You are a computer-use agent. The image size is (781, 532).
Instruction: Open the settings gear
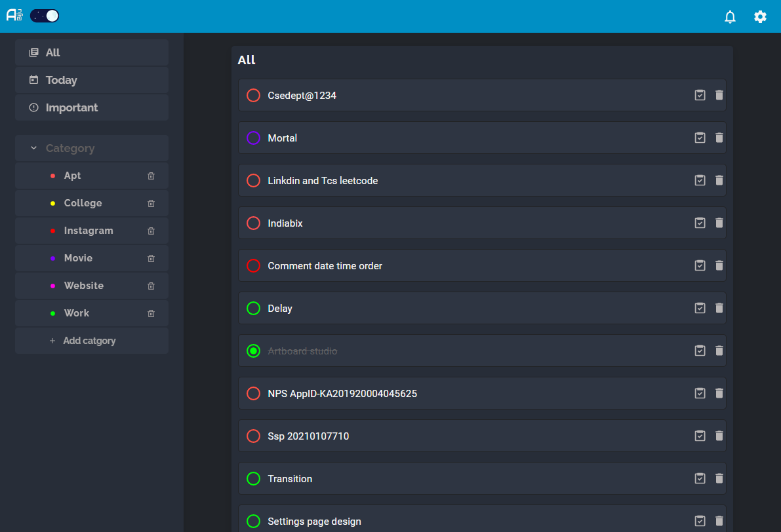tap(760, 17)
